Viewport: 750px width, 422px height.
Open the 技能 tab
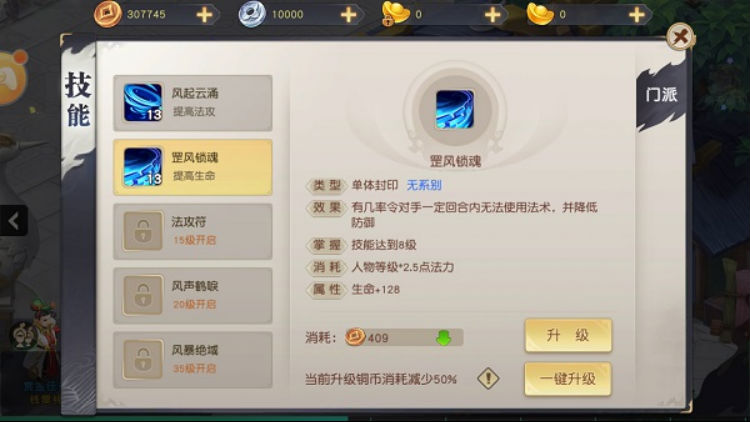pos(78,100)
